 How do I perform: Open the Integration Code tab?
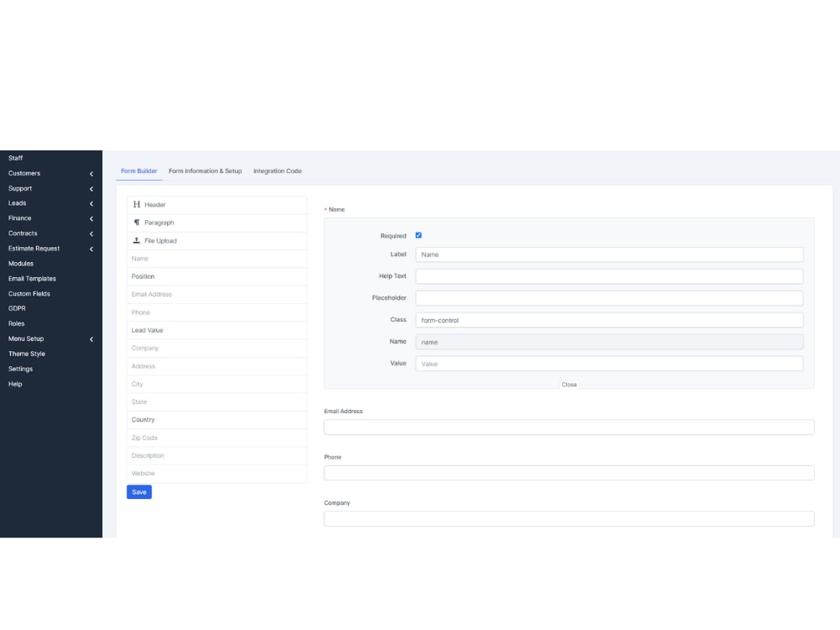pos(277,171)
